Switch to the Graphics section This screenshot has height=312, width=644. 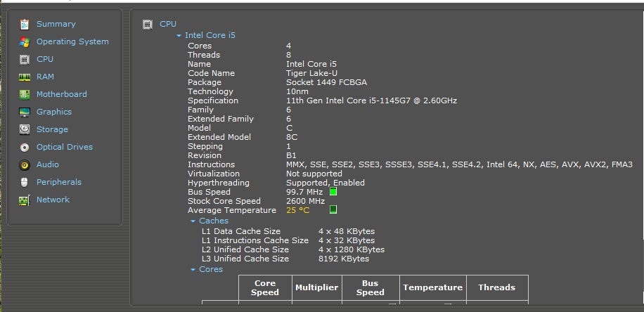click(54, 112)
